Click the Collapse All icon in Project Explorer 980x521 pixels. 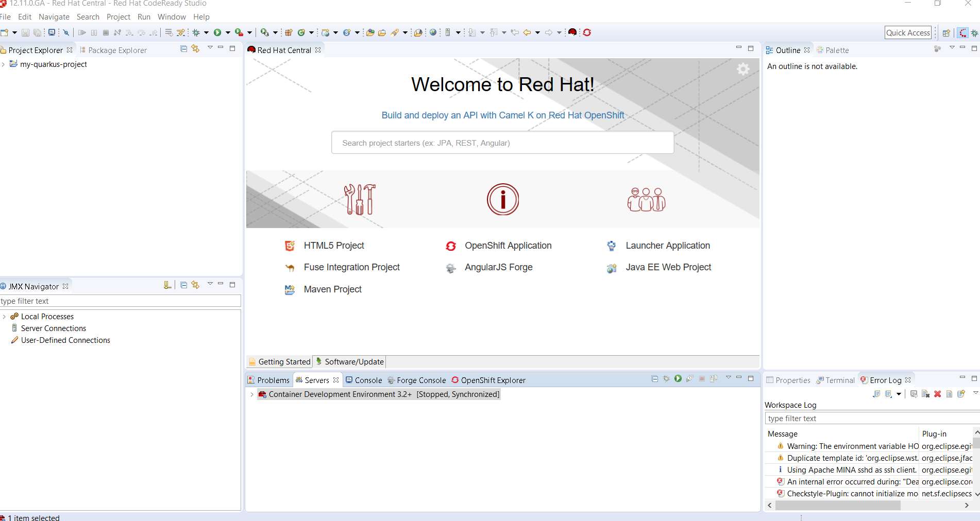coord(183,49)
